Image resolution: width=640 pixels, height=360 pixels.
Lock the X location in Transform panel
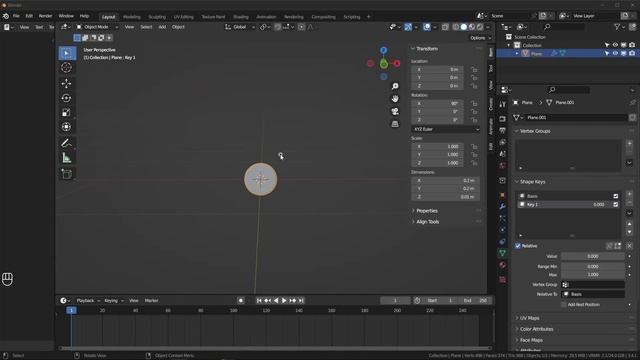474,69
